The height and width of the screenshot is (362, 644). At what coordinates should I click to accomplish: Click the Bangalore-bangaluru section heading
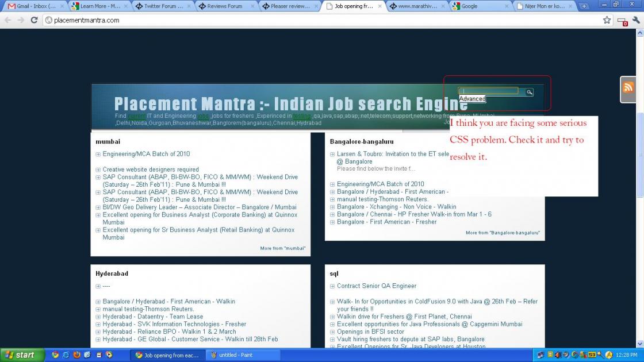(362, 141)
